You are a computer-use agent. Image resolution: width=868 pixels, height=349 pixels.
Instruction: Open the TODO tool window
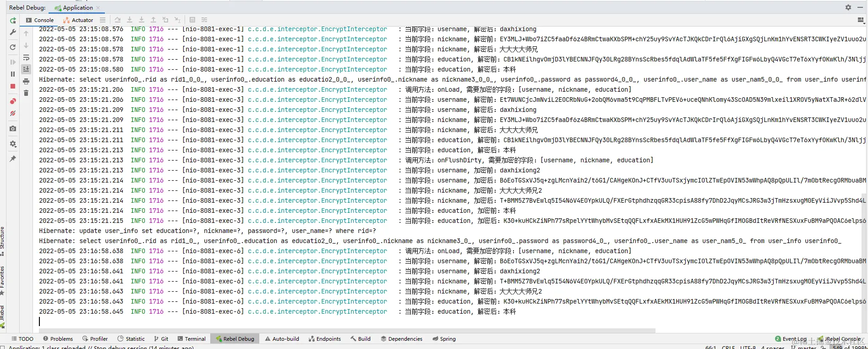click(22, 339)
